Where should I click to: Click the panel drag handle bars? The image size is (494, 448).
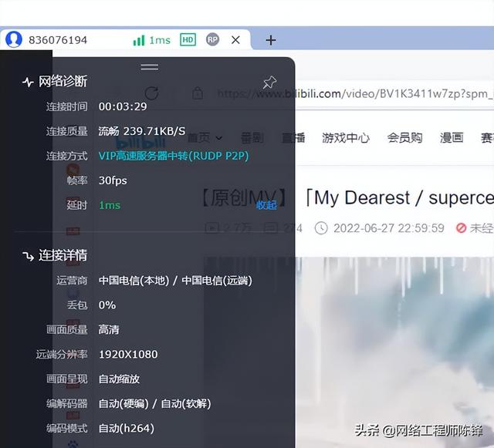click(x=149, y=67)
